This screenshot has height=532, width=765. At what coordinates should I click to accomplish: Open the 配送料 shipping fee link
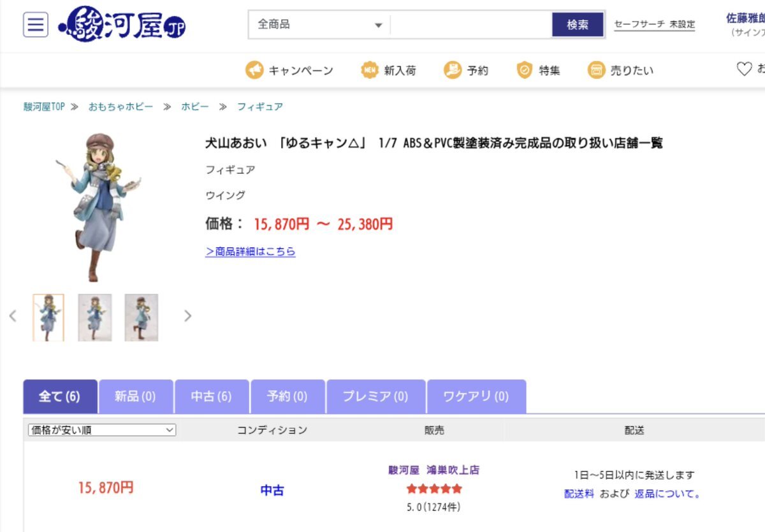(x=579, y=494)
